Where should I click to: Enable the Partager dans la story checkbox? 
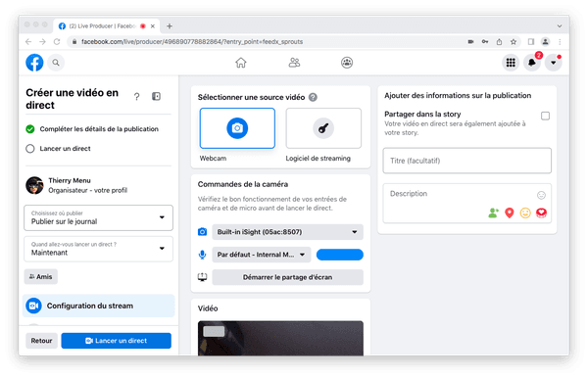tap(545, 116)
